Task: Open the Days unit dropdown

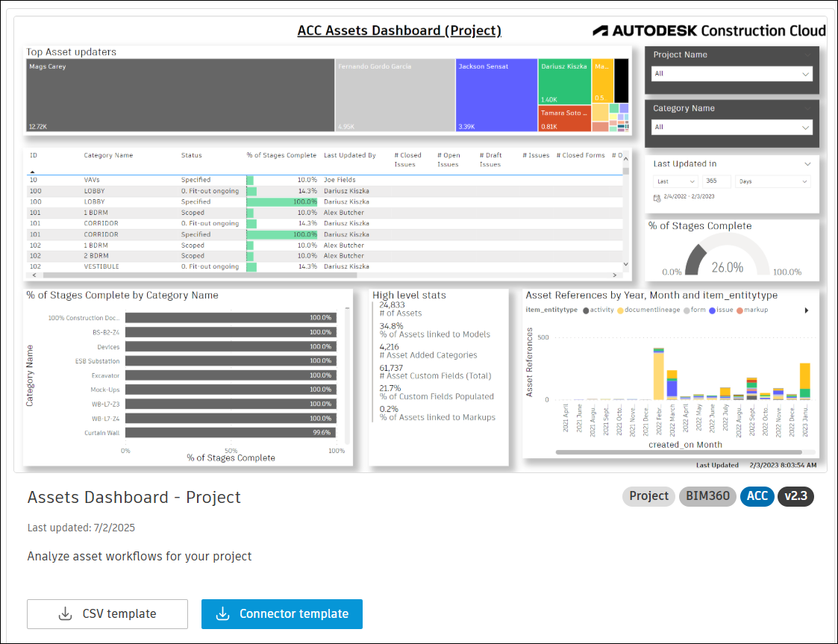Action: pos(773,182)
